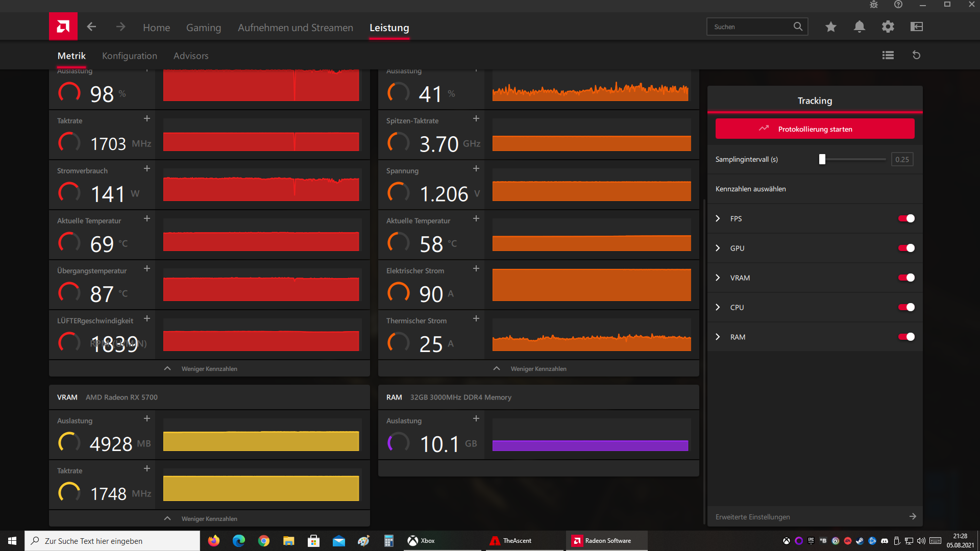The width and height of the screenshot is (980, 551).
Task: Open settings gear icon
Action: 888,27
